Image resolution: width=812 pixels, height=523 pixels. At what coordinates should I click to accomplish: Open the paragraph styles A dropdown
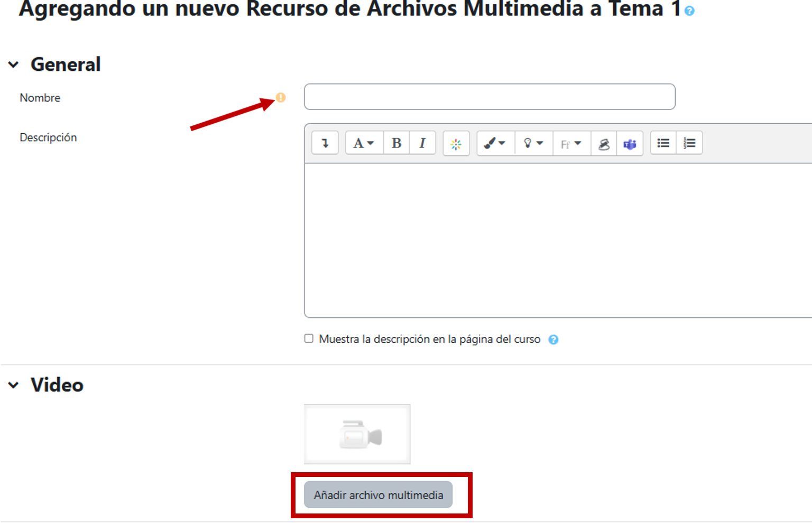point(363,143)
